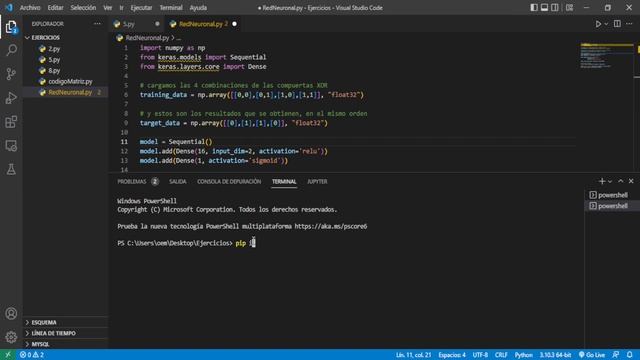Change UTF-8 file encoding

(x=480, y=355)
